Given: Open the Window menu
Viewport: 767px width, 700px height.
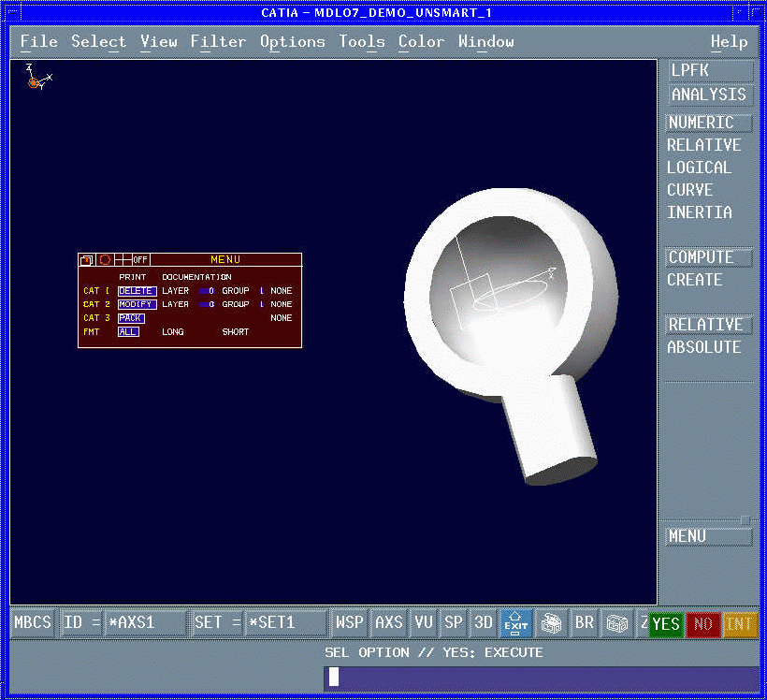Looking at the screenshot, I should click(485, 42).
